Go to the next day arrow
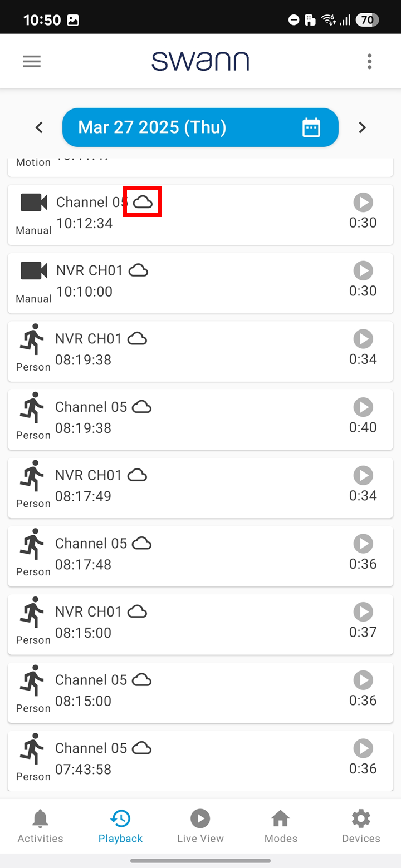 (362, 127)
